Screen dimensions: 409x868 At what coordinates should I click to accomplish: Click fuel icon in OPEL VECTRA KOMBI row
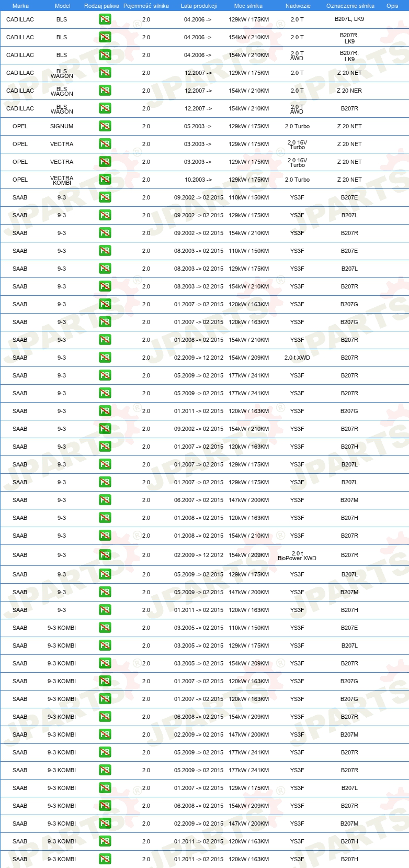[105, 180]
